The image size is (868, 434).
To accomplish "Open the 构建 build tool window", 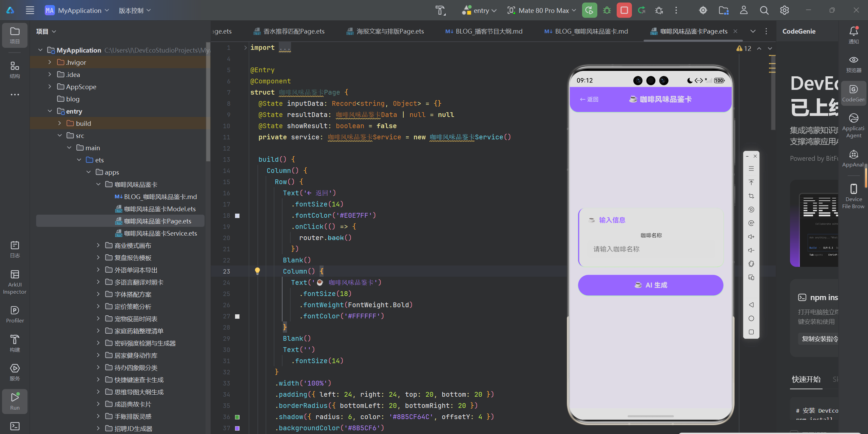I will [x=15, y=343].
